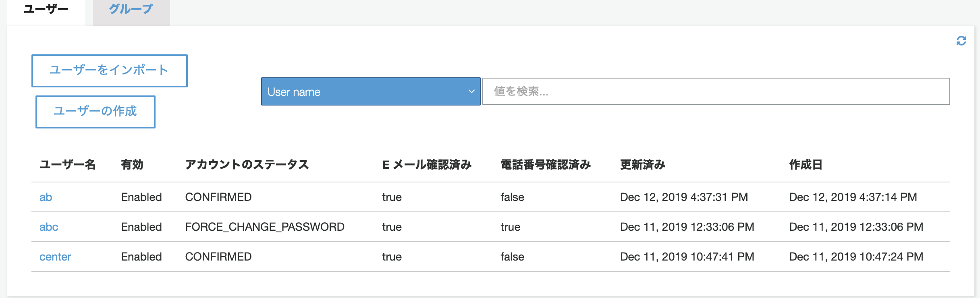980x298 pixels.
Task: Click phone verified true in abc row
Action: [511, 227]
